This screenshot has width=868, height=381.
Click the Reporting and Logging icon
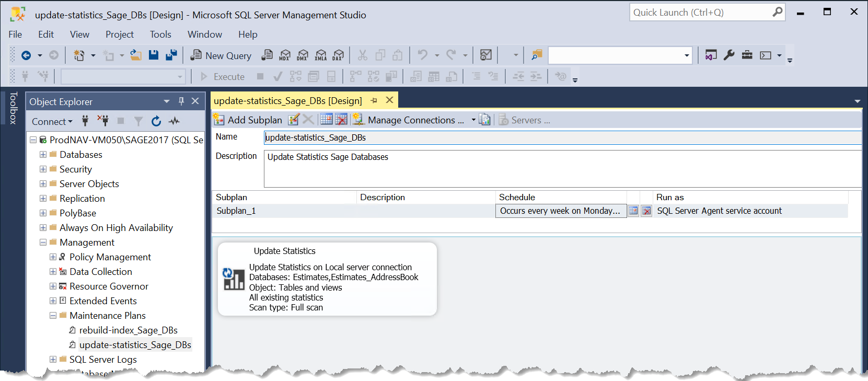click(x=485, y=120)
